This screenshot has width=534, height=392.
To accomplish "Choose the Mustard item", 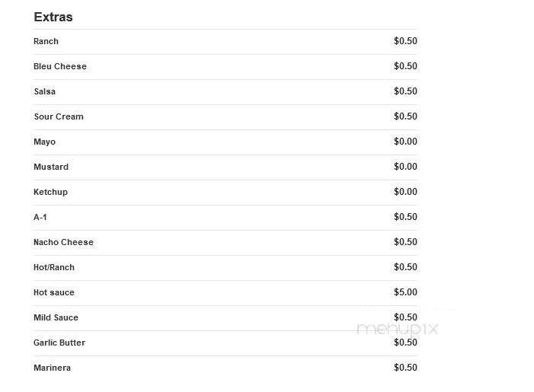I will pyautogui.click(x=51, y=167).
